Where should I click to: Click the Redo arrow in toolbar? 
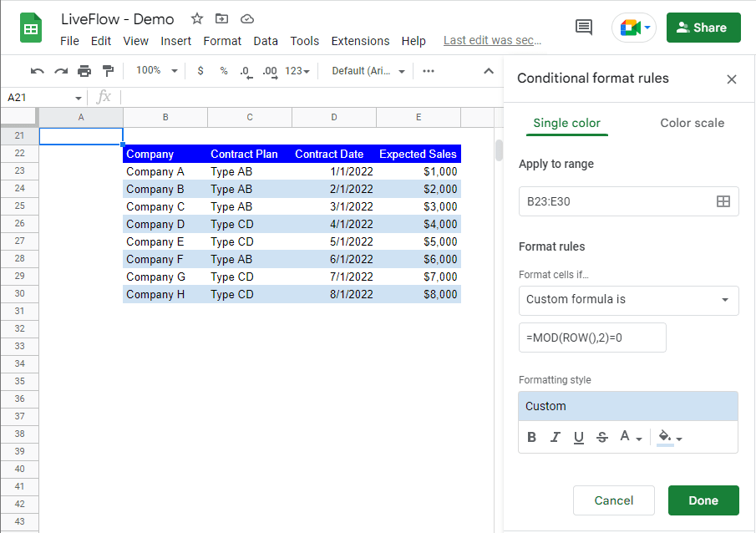[61, 71]
